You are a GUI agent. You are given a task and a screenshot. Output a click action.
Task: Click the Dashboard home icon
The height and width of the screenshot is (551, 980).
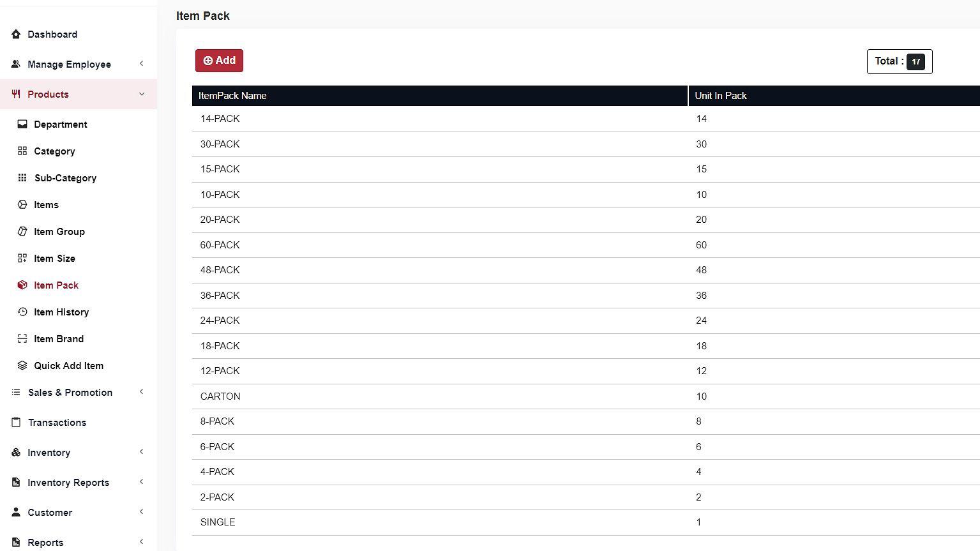pos(16,34)
